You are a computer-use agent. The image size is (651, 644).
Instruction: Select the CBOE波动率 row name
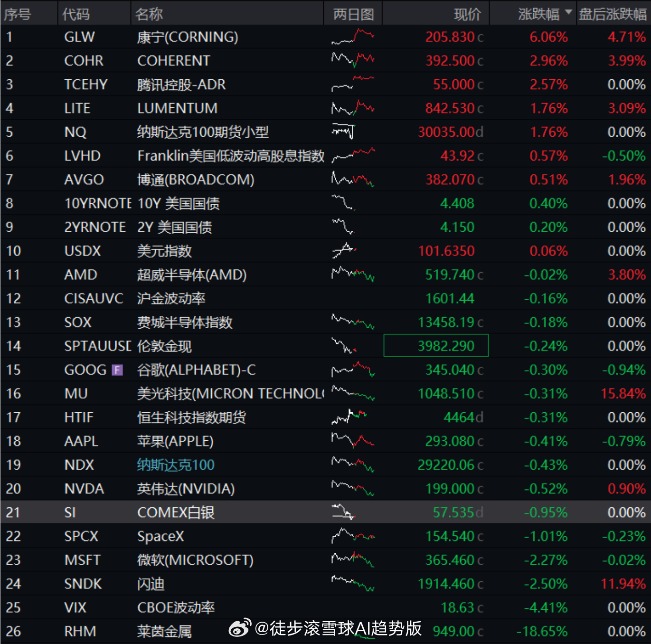[x=176, y=607]
